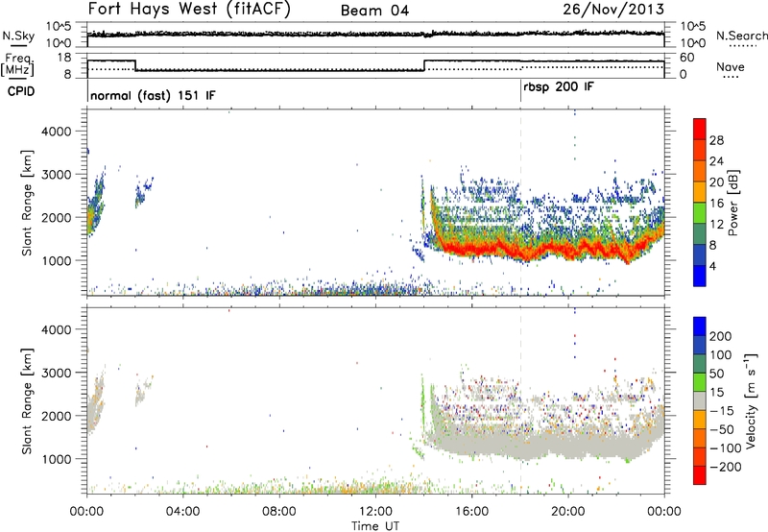This screenshot has height=532, width=768.
Task: Click the 'Beam 04' label
Action: tap(374, 11)
